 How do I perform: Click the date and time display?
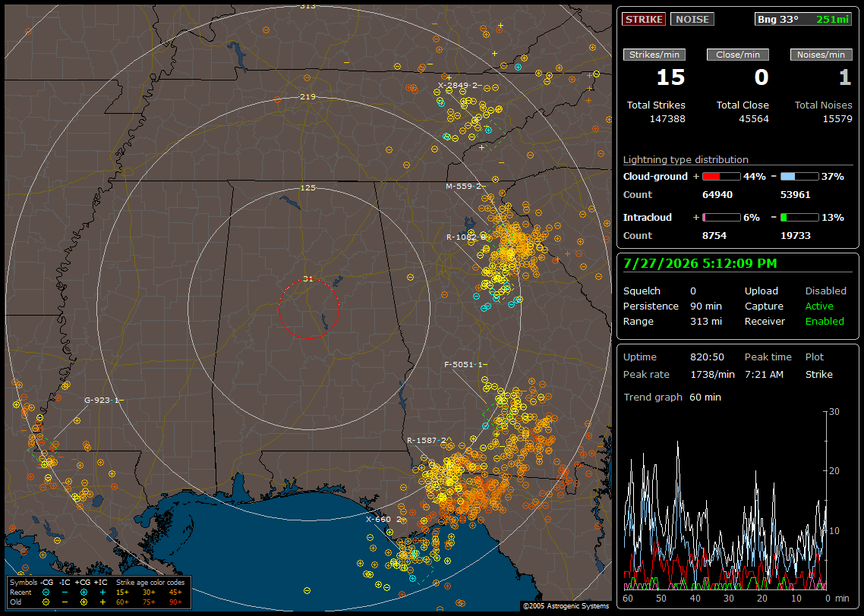click(x=700, y=263)
